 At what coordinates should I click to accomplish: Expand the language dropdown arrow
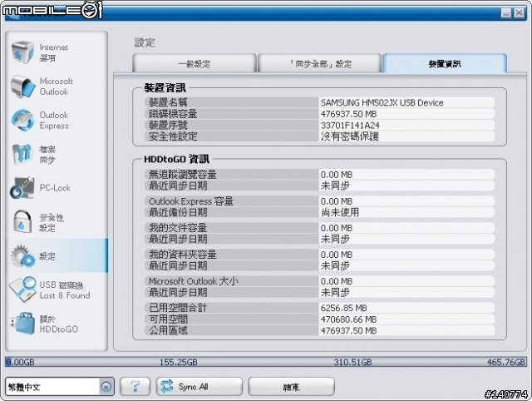[x=106, y=386]
